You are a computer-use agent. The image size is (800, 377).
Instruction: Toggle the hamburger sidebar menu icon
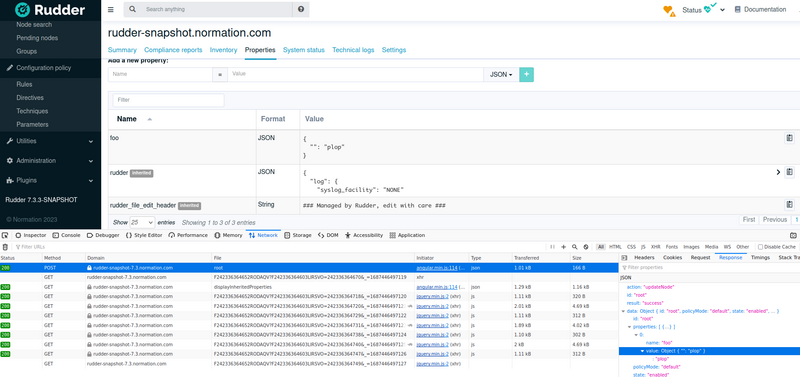(x=111, y=10)
